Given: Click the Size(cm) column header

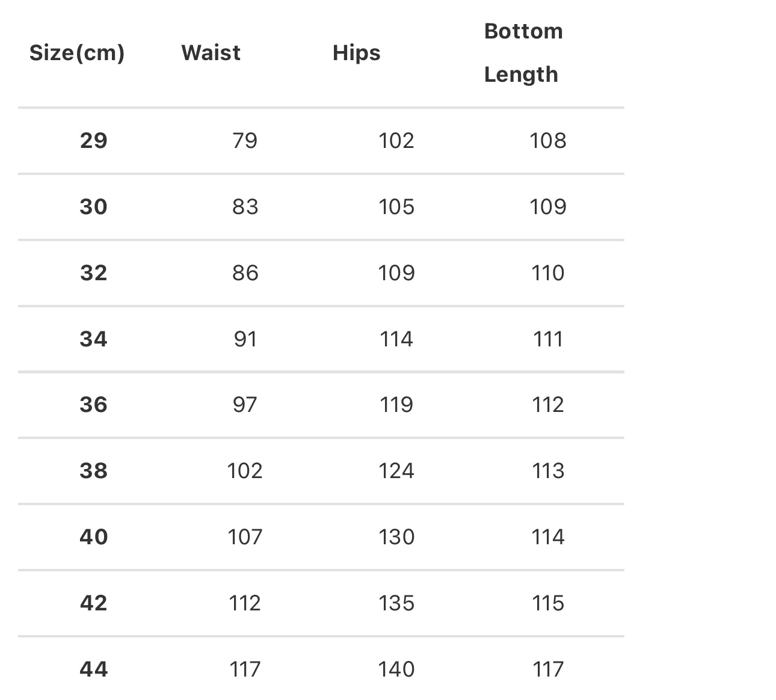Looking at the screenshot, I should pos(77,53).
